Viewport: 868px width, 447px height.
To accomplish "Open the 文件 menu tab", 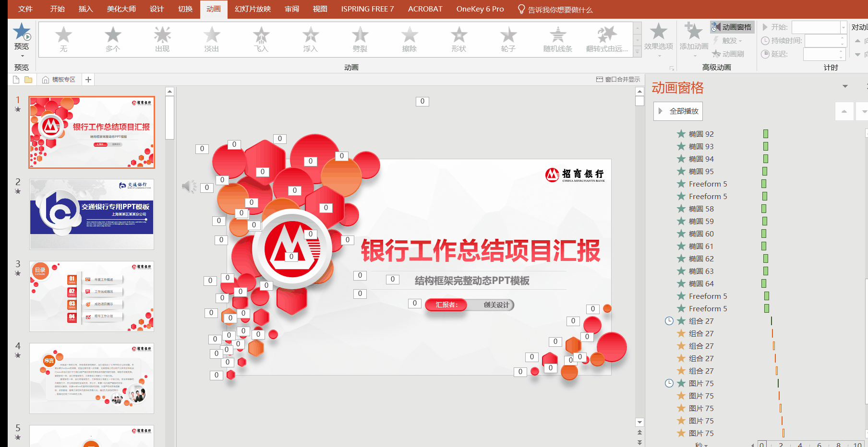I will tap(25, 9).
